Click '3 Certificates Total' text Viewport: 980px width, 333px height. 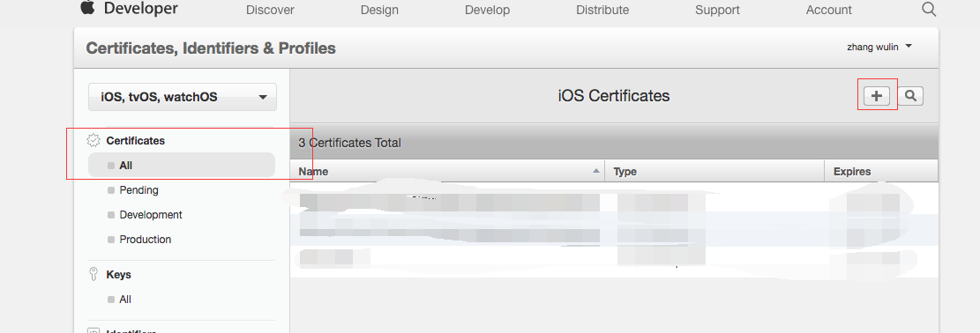point(349,143)
